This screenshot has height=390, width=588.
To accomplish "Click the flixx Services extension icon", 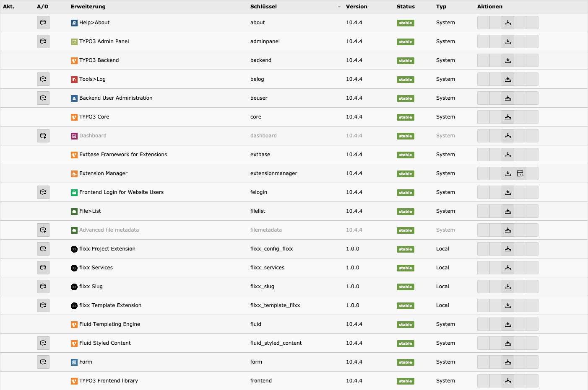I will click(75, 268).
